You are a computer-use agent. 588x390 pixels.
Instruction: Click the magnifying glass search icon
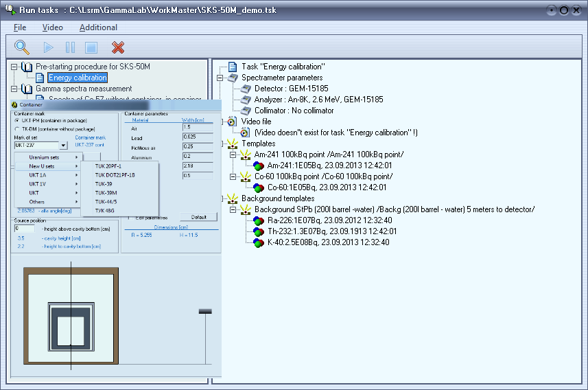(x=22, y=47)
